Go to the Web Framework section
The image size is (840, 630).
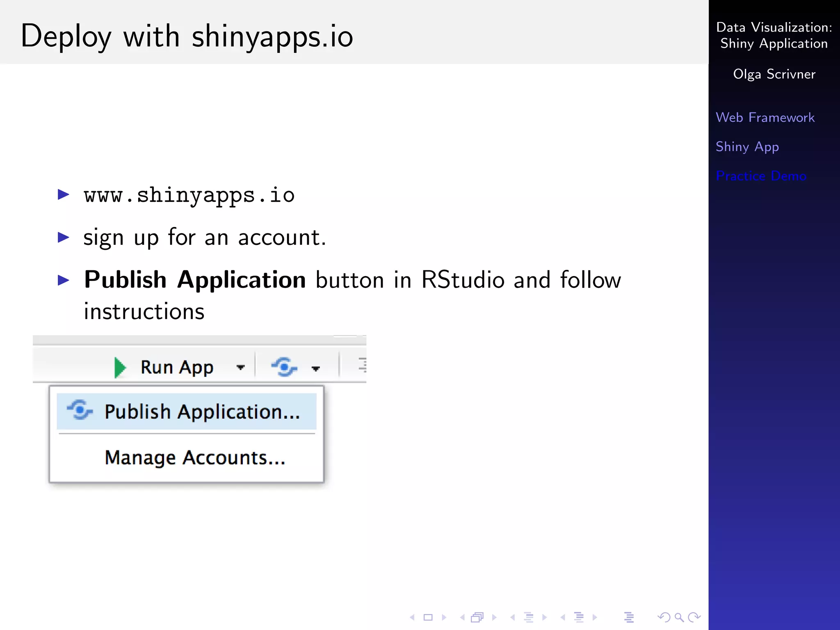point(765,117)
